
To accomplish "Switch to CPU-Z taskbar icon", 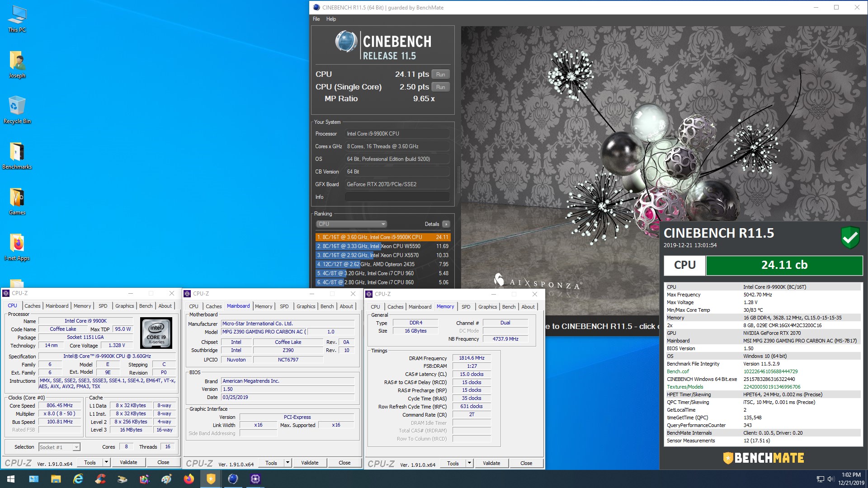I will click(255, 479).
